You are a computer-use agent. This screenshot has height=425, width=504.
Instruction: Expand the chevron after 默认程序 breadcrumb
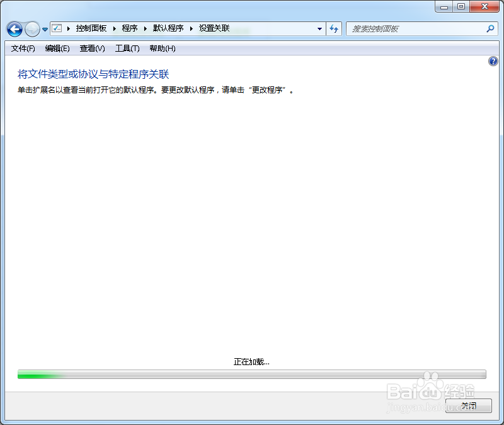[x=191, y=28]
